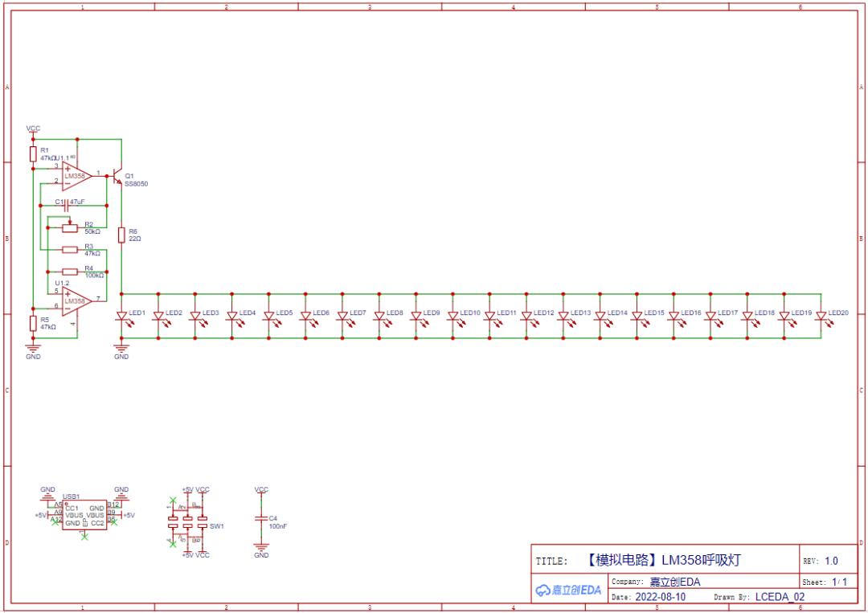Select the R3 resistor symbol
Viewport: 868px width, 613px height.
pyautogui.click(x=70, y=250)
